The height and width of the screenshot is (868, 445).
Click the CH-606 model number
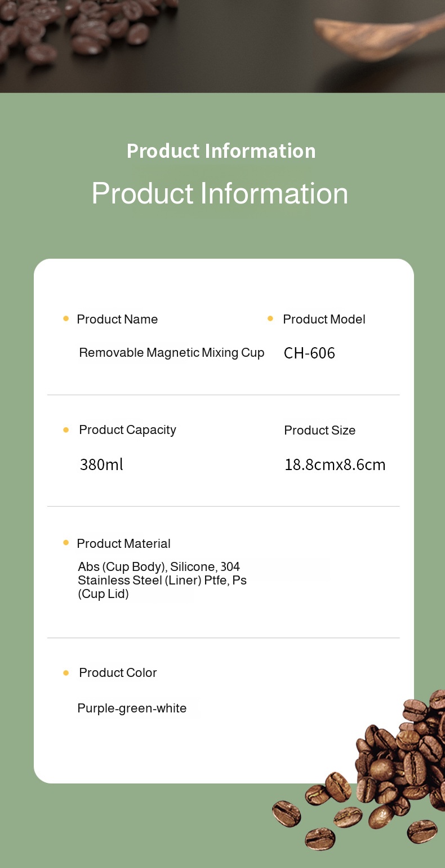[309, 353]
